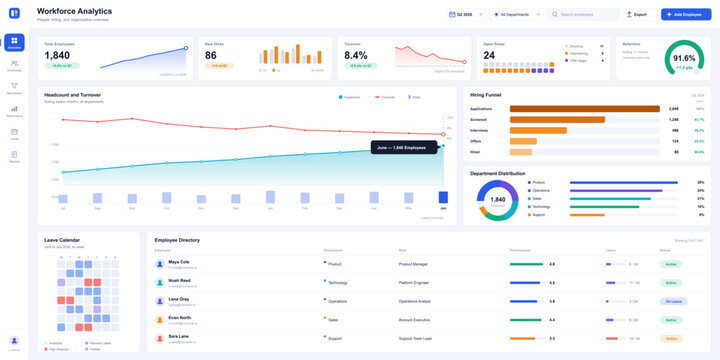
Task: Click the Department Distribution donut chart
Action: pos(498,201)
